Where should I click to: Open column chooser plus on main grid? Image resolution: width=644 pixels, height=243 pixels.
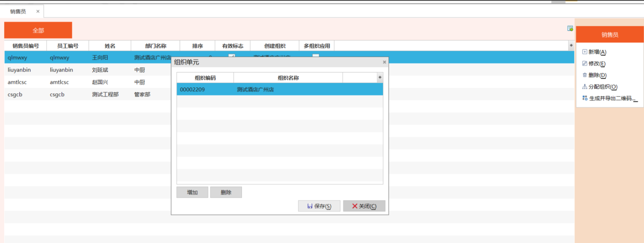[571, 46]
